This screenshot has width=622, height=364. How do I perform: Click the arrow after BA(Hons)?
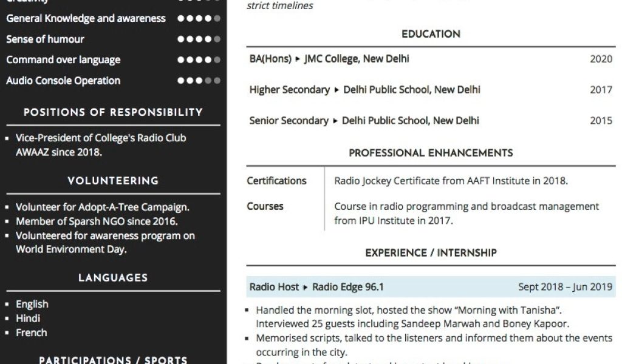298,59
